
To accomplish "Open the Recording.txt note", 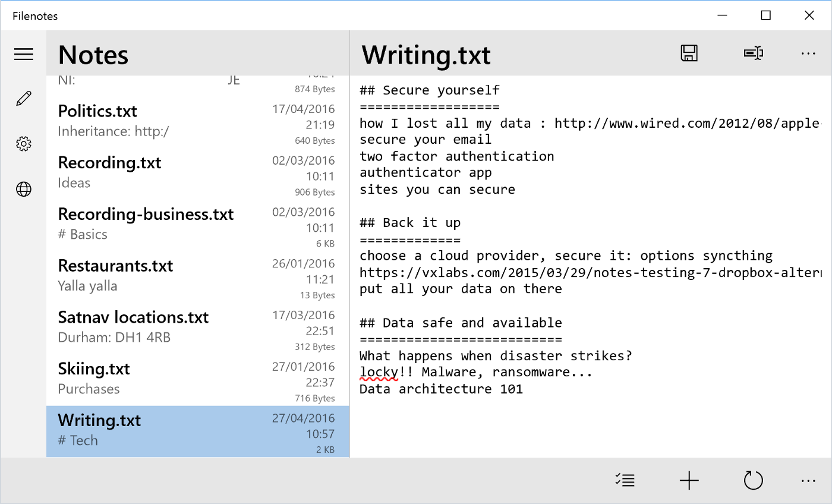I will (198, 174).
